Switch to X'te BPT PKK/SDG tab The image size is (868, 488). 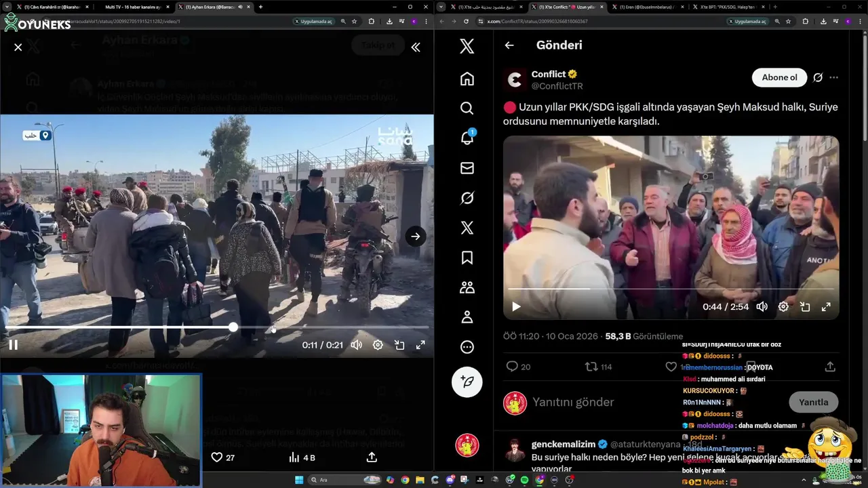(728, 7)
